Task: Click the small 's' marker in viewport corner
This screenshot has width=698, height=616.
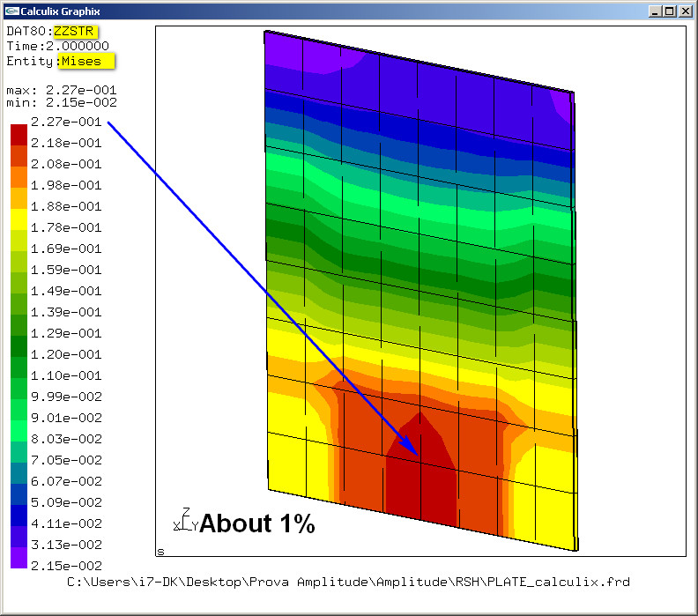Action: [x=160, y=552]
